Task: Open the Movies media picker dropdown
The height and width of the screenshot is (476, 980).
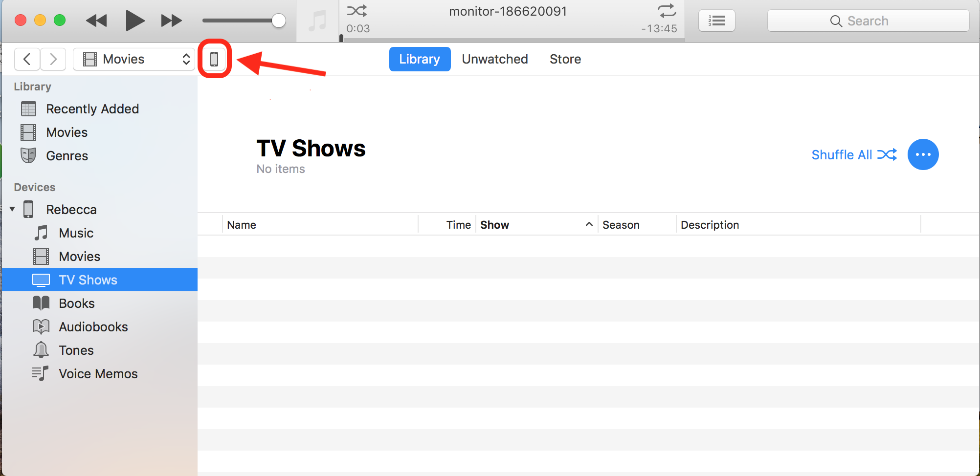Action: tap(134, 59)
